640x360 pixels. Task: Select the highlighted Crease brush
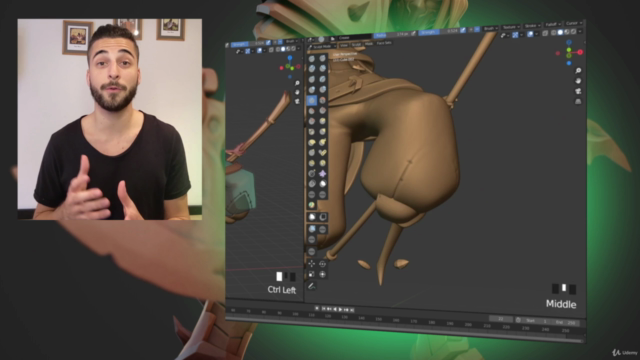click(x=312, y=100)
